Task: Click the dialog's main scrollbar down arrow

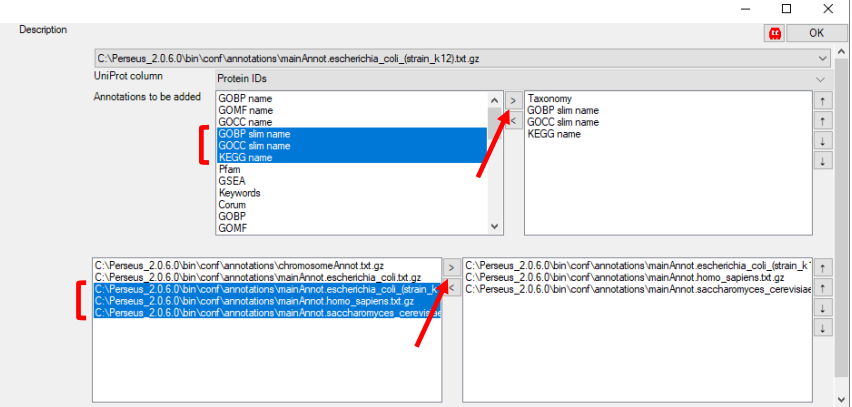Action: [x=840, y=401]
